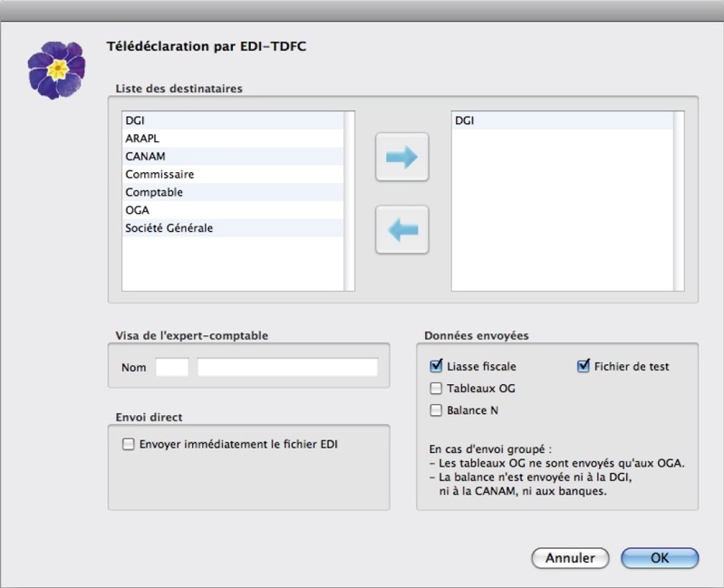
Task: Enable the Tableaux OG checkbox
Action: click(436, 388)
